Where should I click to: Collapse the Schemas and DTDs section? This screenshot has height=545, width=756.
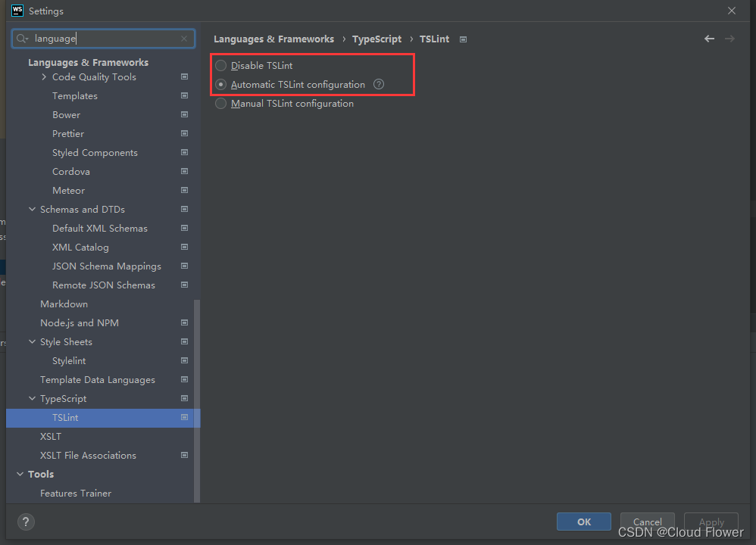click(x=31, y=209)
